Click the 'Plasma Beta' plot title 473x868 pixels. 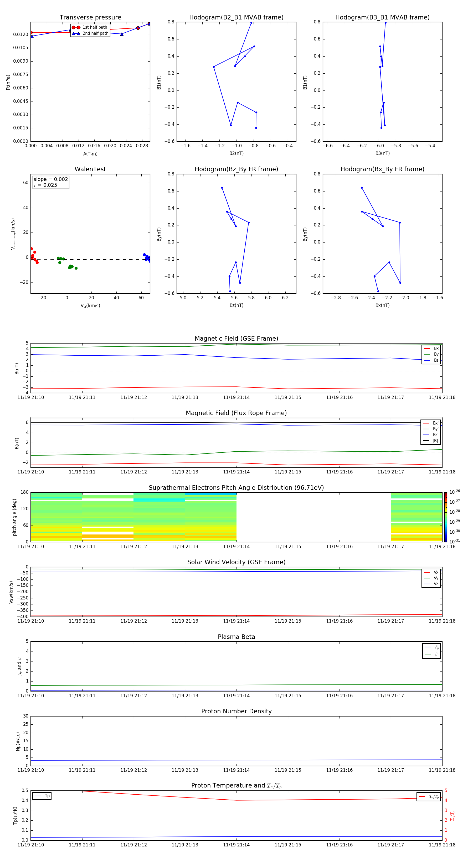tap(236, 637)
